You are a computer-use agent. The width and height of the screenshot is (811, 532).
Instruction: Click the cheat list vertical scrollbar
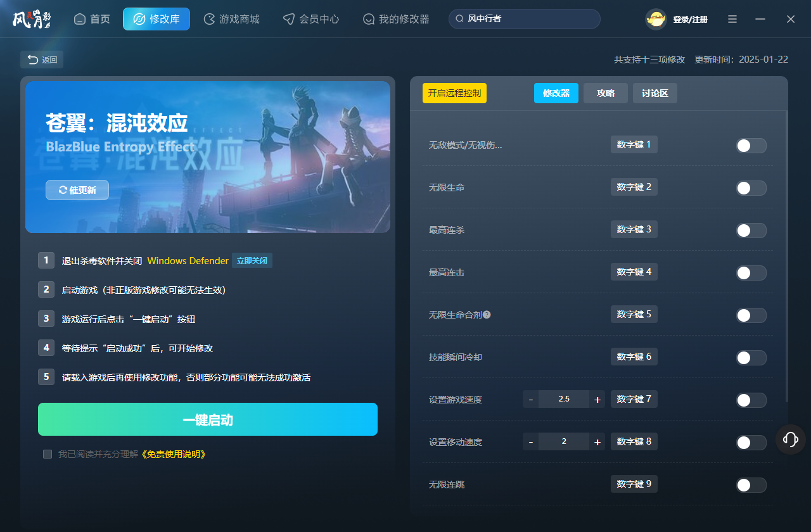(x=786, y=253)
